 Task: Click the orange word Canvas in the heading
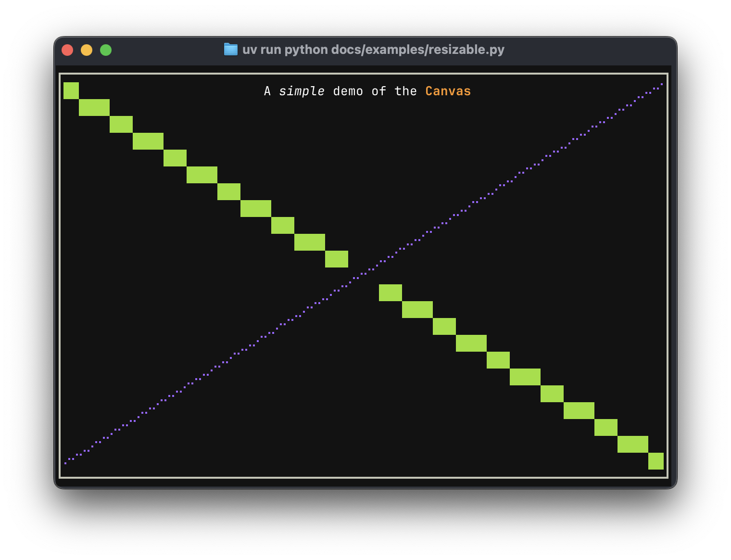448,91
